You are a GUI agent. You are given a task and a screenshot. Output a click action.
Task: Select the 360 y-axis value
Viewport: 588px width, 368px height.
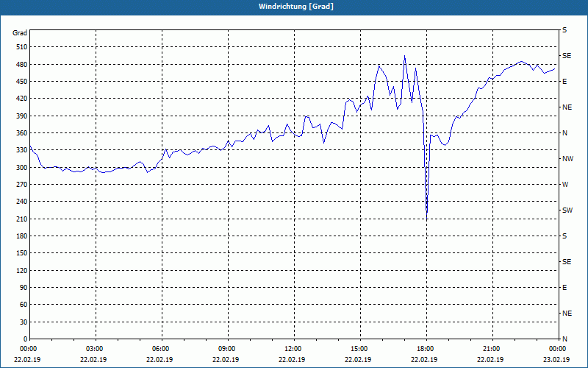(x=22, y=133)
